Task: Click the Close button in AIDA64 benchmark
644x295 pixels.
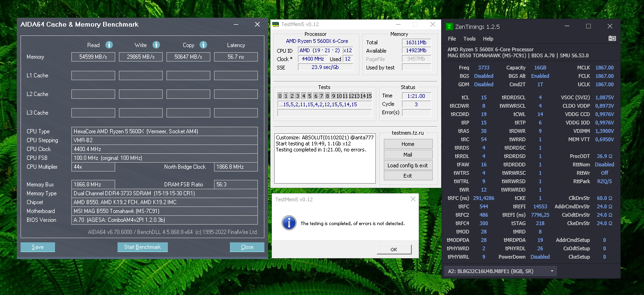Action: point(247,247)
